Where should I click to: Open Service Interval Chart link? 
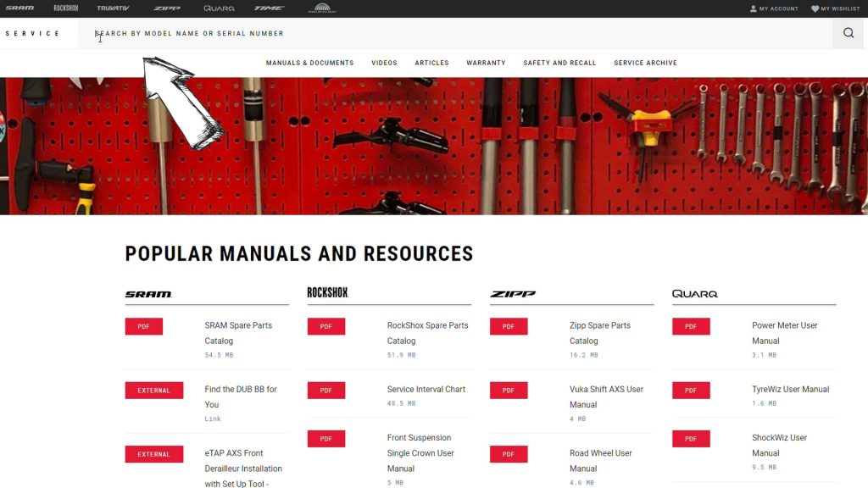click(x=426, y=390)
